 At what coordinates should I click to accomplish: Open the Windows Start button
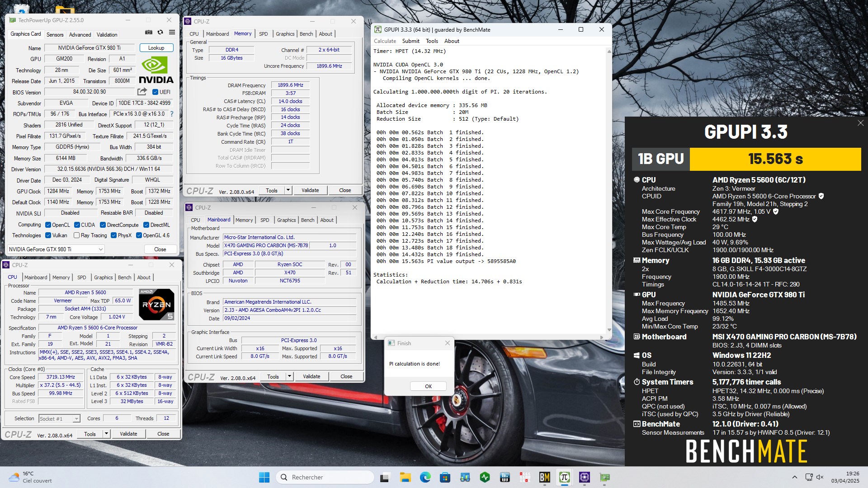(x=264, y=477)
